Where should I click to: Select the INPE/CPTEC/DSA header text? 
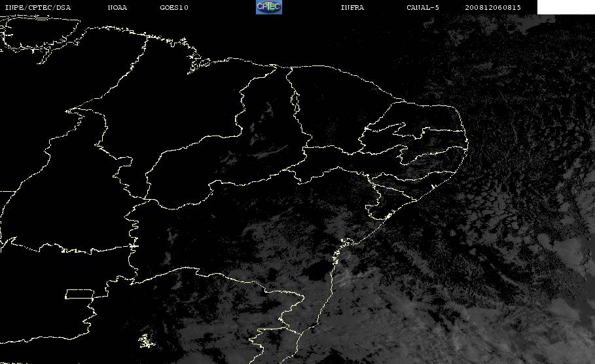(38, 8)
